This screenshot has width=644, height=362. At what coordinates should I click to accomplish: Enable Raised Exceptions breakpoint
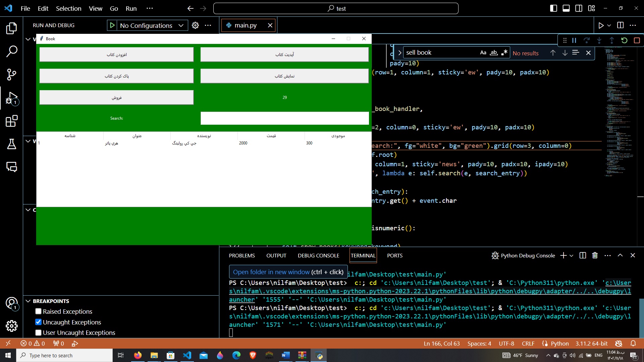(38, 311)
